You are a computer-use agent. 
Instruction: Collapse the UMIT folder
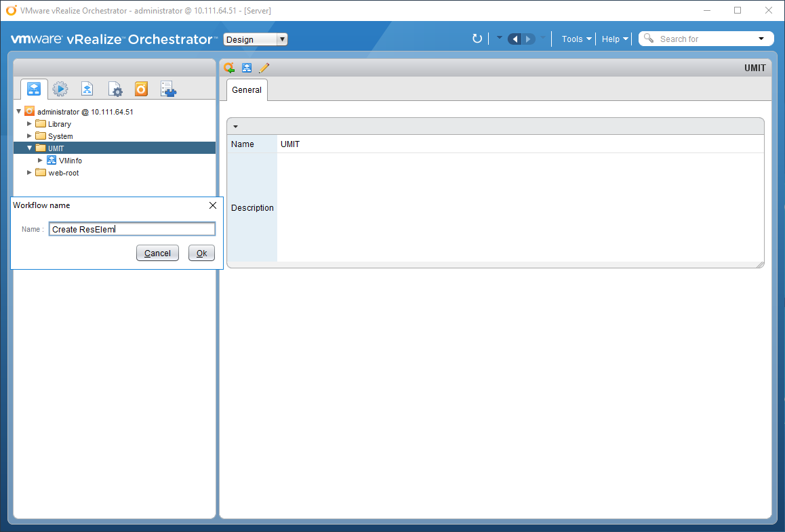pyautogui.click(x=29, y=148)
